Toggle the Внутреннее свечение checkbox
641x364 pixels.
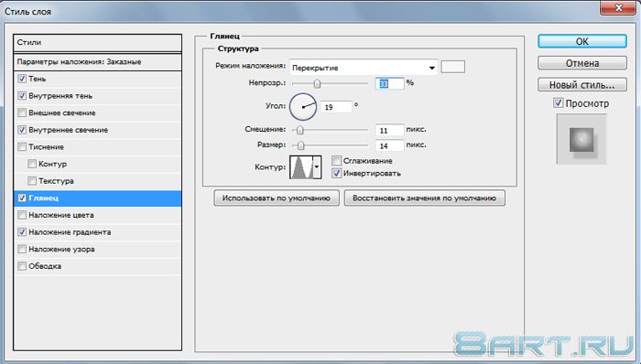point(22,130)
